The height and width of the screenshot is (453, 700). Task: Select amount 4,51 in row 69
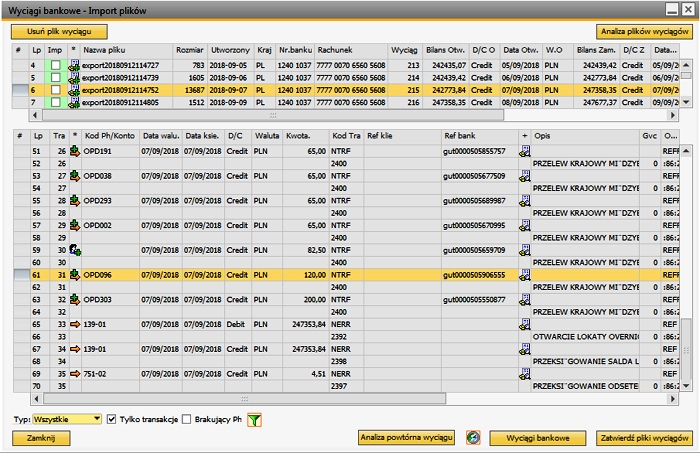point(305,374)
